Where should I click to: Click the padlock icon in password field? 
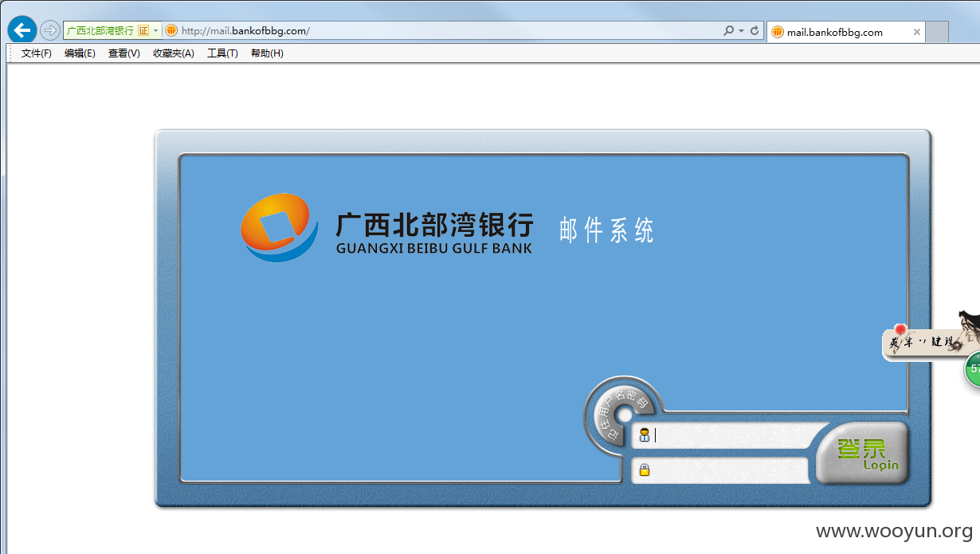tap(645, 470)
